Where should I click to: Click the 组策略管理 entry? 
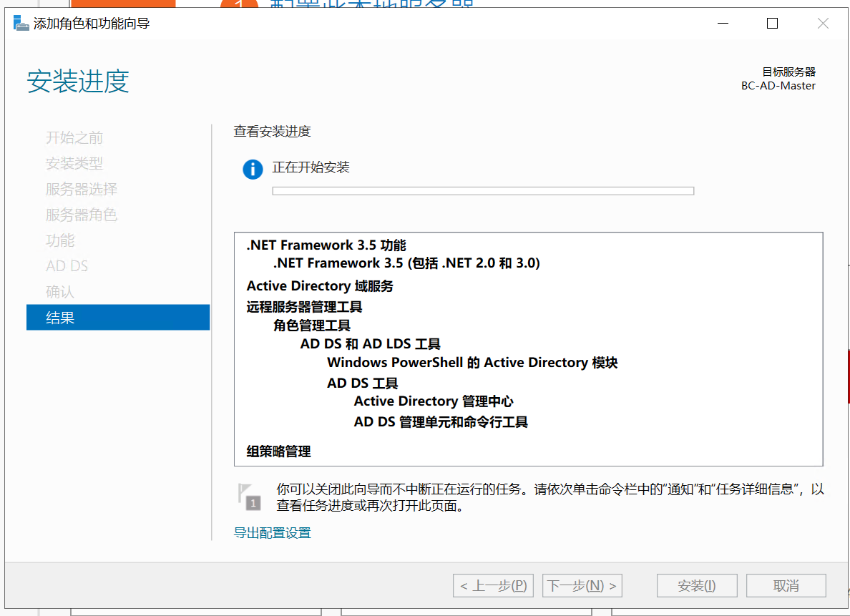[x=278, y=451]
